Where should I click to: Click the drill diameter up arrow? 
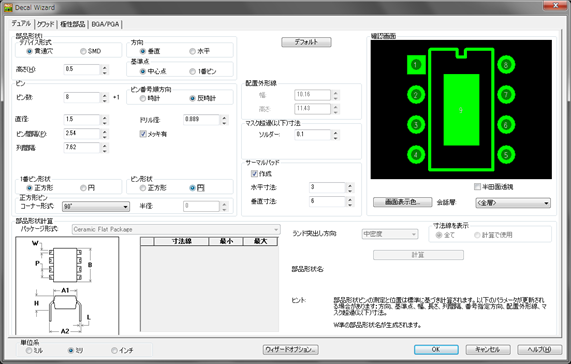(x=224, y=117)
